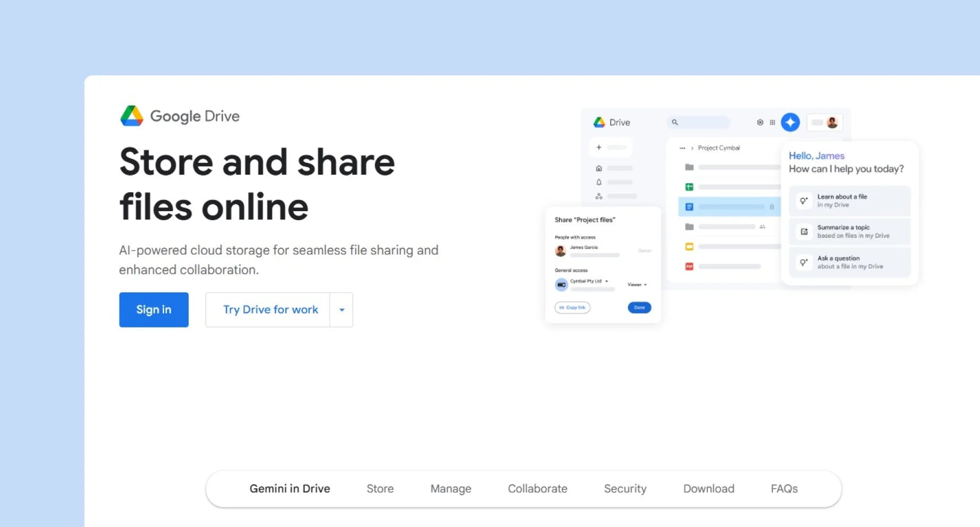Expand the Try Drive for work dropdown arrow
Viewport: 980px width, 527px height.
tap(342, 310)
